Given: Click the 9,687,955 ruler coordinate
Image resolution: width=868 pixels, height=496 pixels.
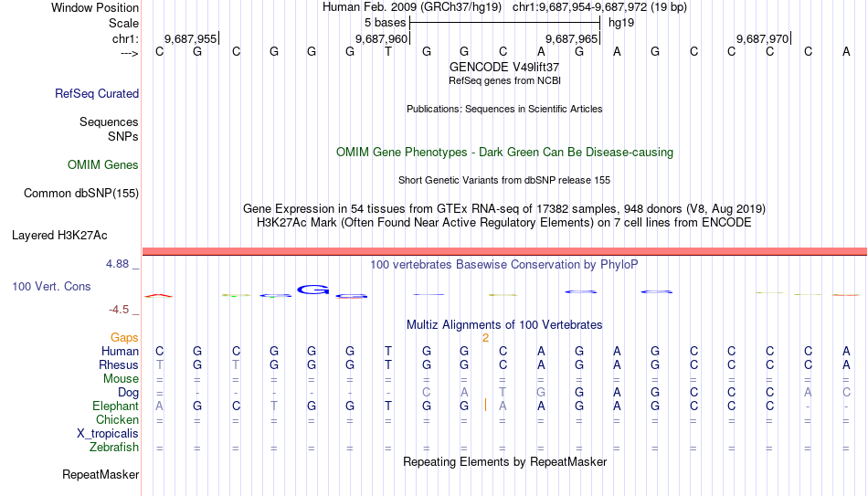Looking at the screenshot, I should pyautogui.click(x=190, y=38).
